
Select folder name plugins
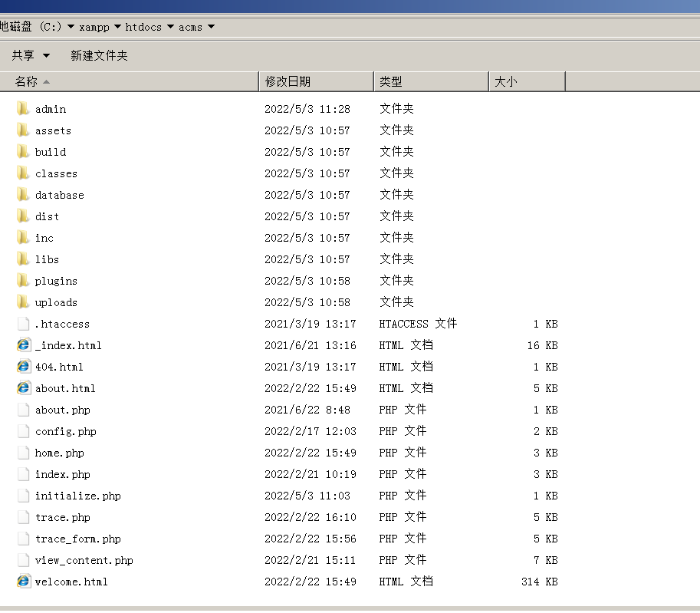(x=56, y=281)
